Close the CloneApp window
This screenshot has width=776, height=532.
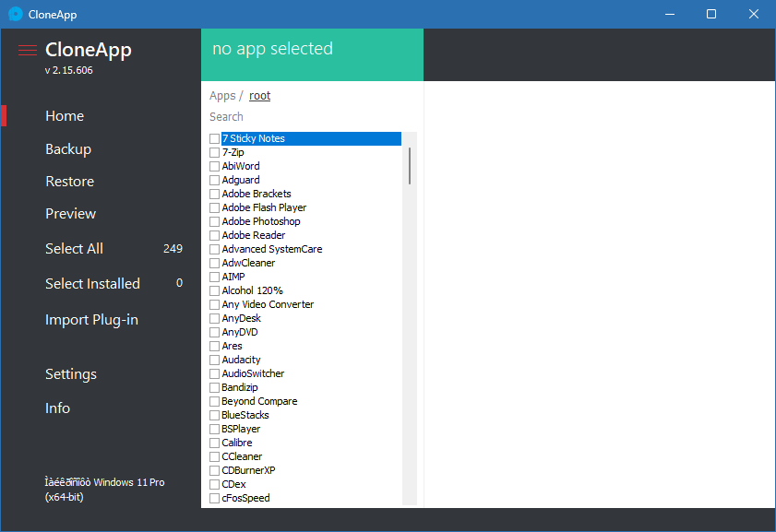[x=754, y=14]
